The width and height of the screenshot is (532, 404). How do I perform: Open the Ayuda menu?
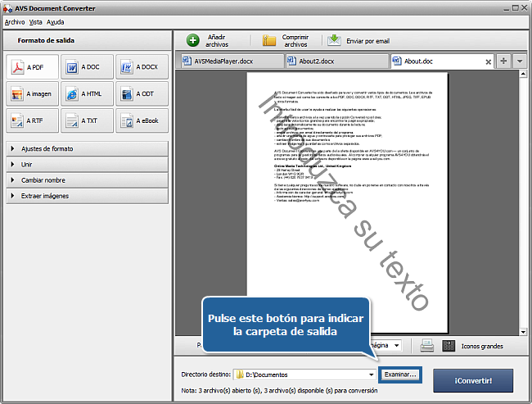[56, 22]
